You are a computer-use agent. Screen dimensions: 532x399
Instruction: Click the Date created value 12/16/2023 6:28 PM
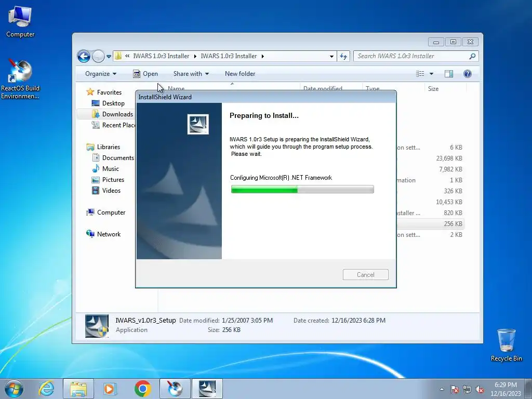pyautogui.click(x=358, y=320)
